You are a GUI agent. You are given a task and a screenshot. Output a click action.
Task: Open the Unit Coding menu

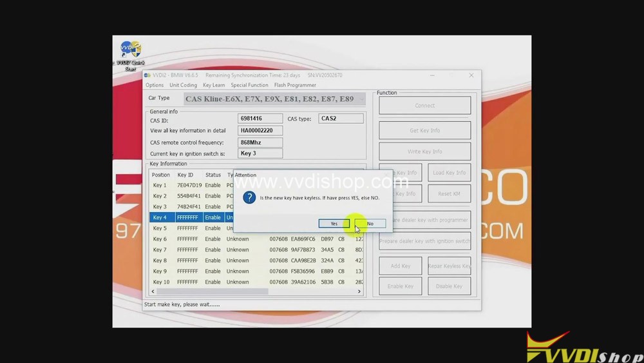tap(183, 85)
